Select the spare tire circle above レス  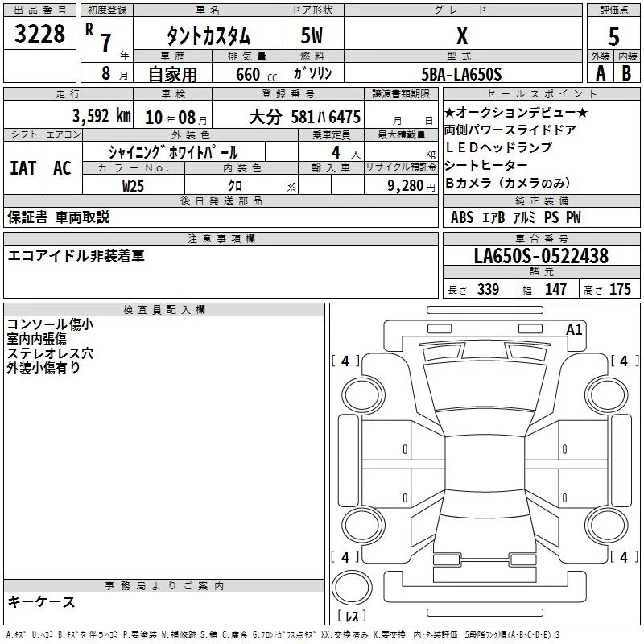(352, 588)
